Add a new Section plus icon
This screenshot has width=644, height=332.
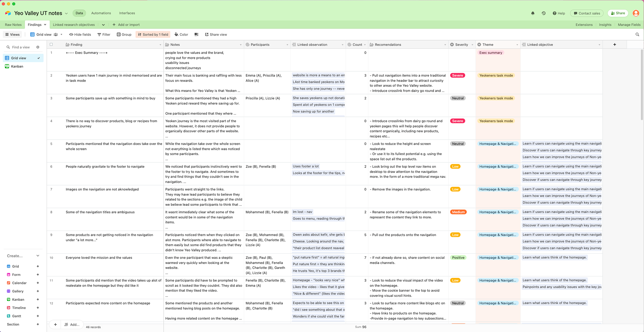tap(38, 324)
